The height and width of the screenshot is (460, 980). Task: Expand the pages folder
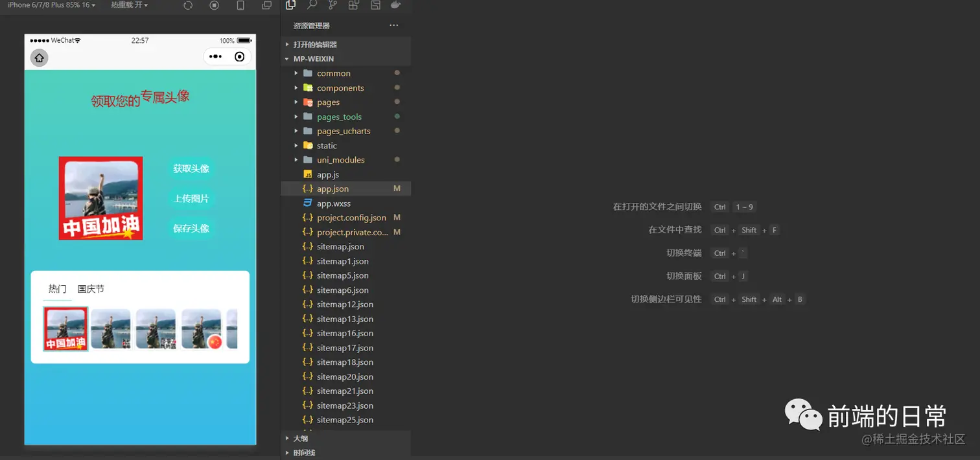[x=346, y=102]
